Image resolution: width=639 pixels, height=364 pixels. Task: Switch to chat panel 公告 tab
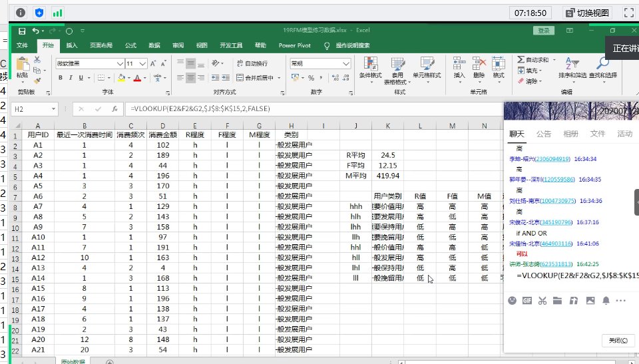coord(544,134)
